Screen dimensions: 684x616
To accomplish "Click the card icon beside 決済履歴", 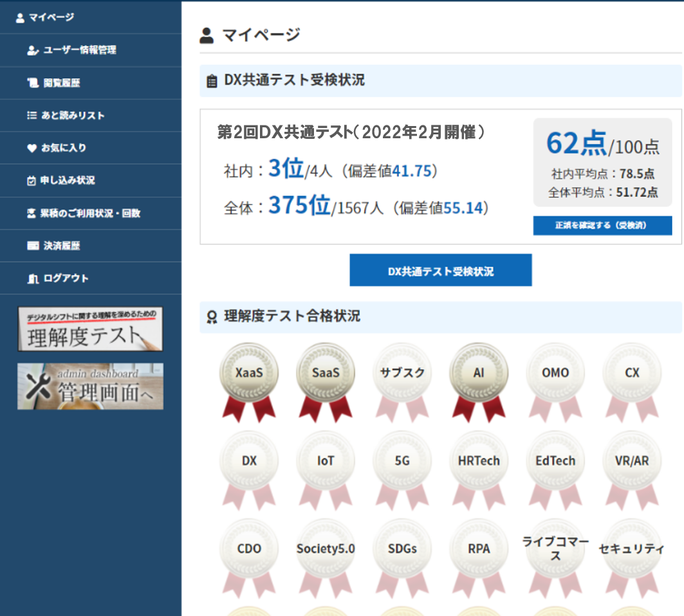I will click(x=33, y=246).
